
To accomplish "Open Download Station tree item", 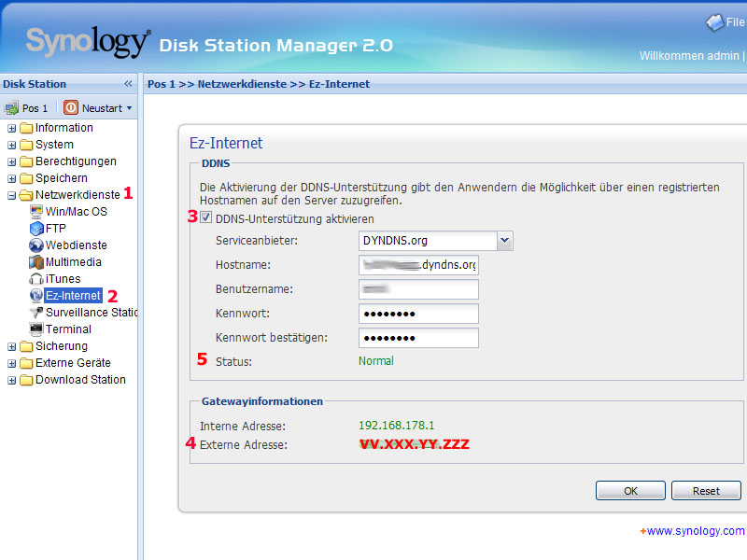I will 79,380.
